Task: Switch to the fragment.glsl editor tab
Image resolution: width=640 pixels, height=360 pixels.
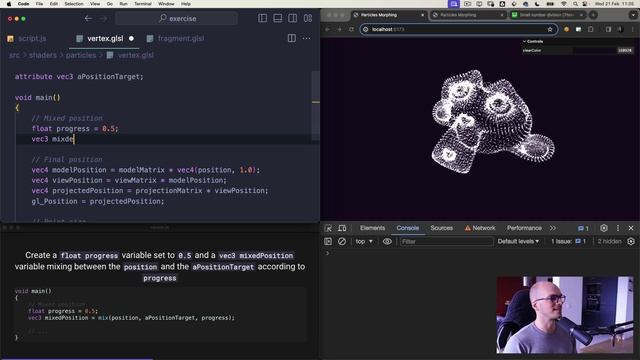Action: point(176,38)
